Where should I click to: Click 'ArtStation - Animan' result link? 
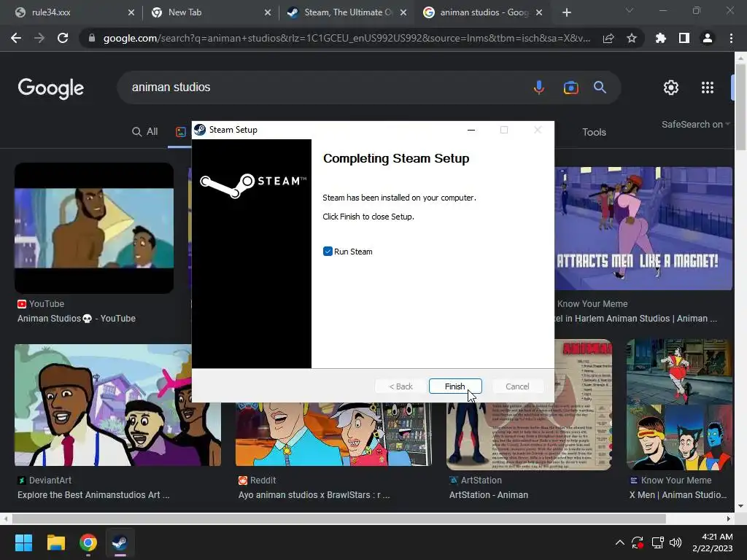[488, 495]
